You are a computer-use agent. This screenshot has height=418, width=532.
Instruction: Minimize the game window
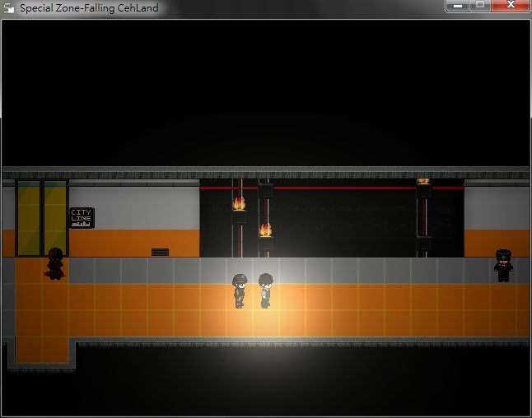pyautogui.click(x=457, y=6)
